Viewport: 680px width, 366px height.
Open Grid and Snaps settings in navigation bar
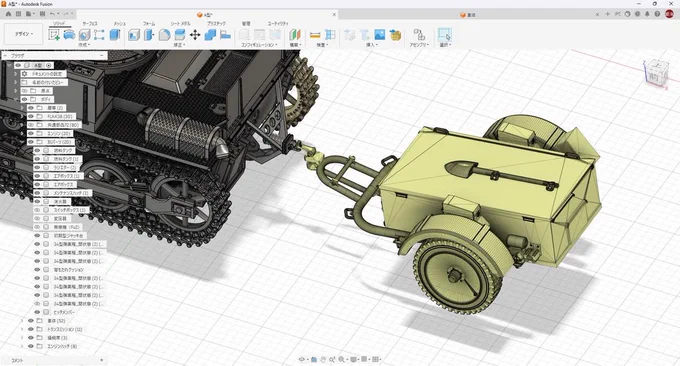(x=365, y=359)
